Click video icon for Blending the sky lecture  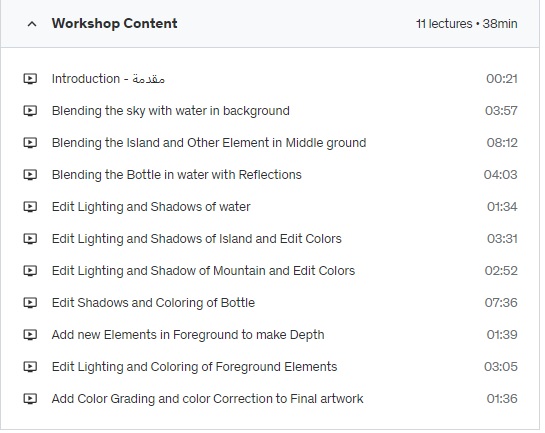[30, 111]
